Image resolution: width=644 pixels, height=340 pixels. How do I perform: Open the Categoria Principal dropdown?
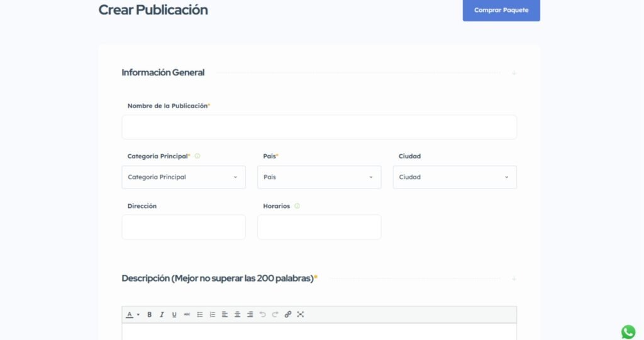click(x=184, y=177)
